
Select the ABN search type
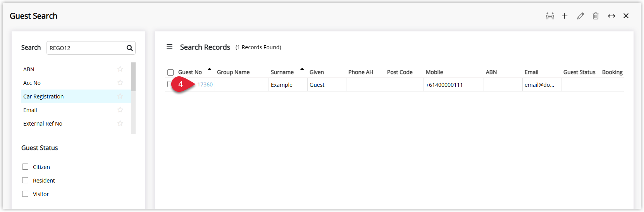pyautogui.click(x=76, y=69)
